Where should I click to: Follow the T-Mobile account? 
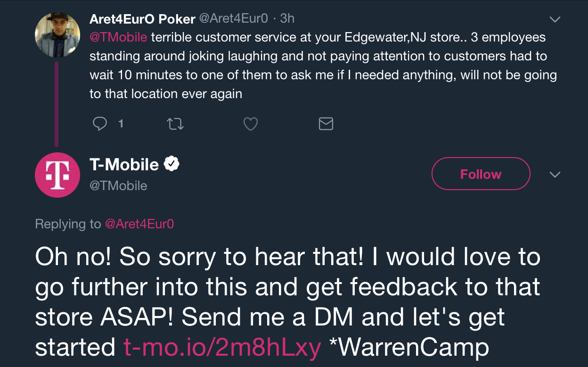pos(481,174)
